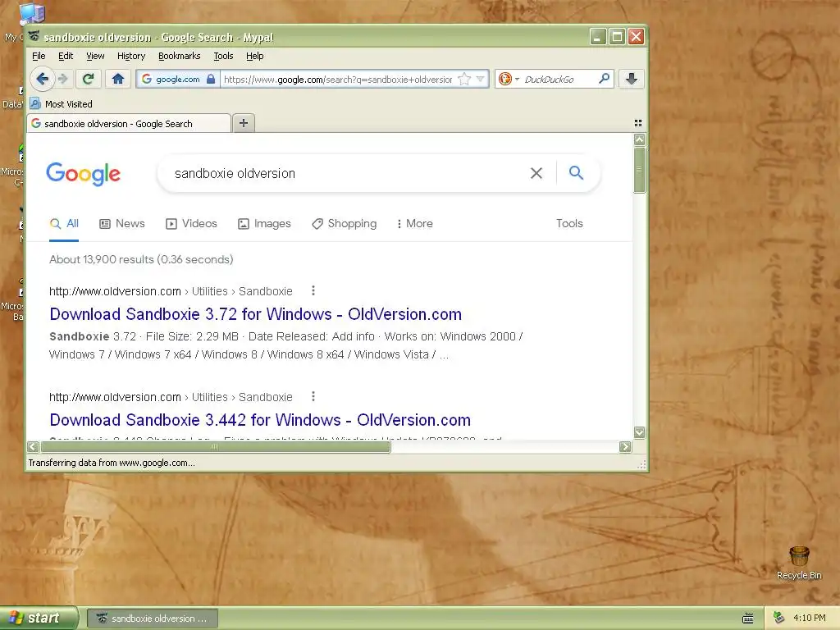Screen dimensions: 840x630
Task: Click the blue Google search magnifier button
Action: coord(576,172)
